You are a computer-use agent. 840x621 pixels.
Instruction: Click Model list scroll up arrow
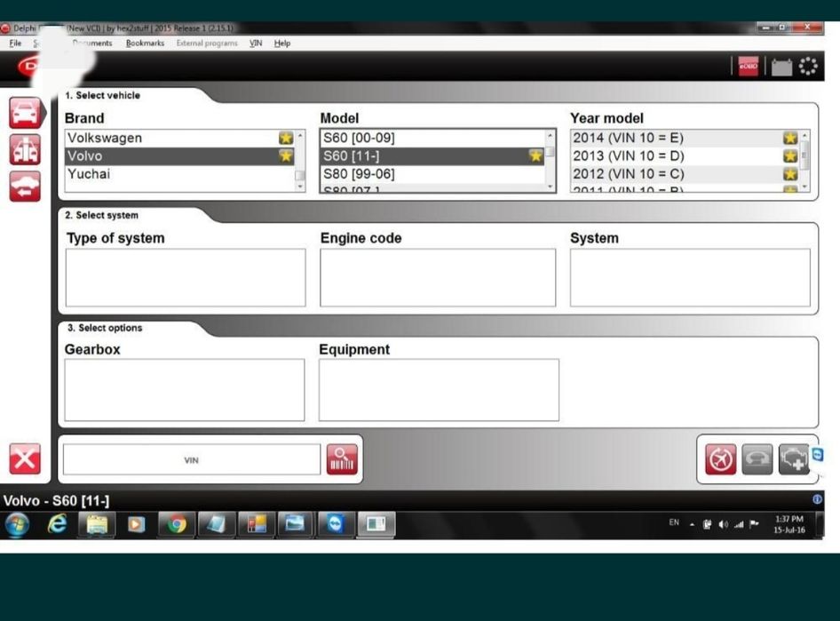pos(551,135)
